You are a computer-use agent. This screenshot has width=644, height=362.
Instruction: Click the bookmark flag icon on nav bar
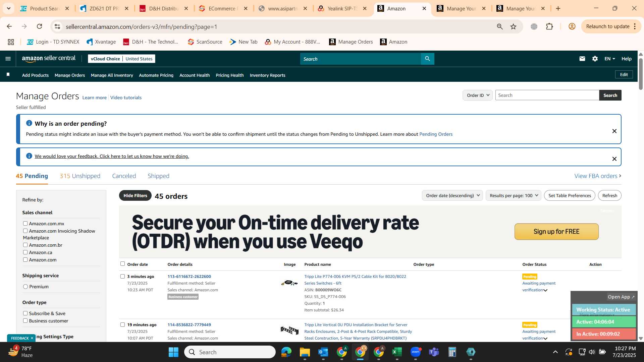pos(8,75)
